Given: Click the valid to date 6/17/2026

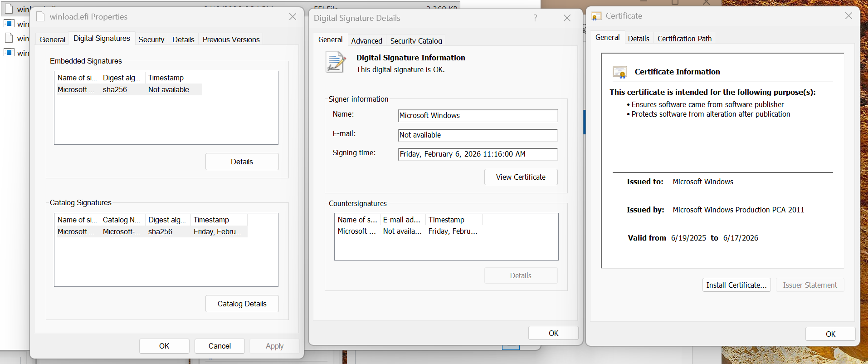Looking at the screenshot, I should tap(741, 238).
